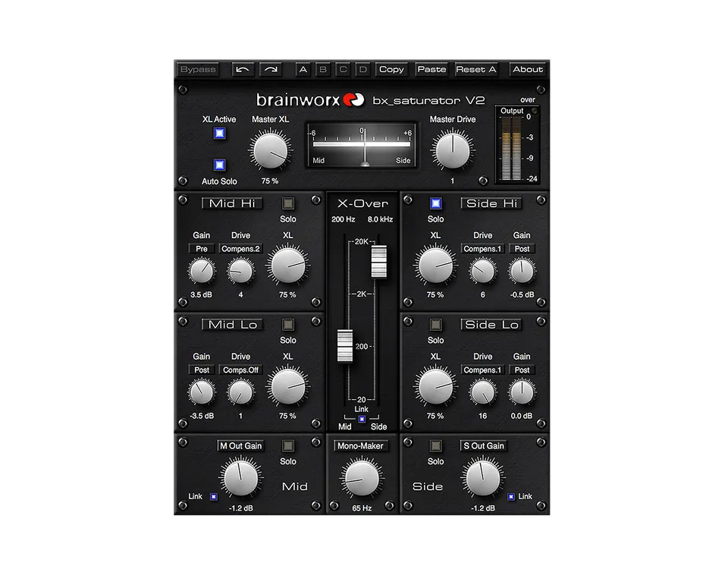Click the Mid Hi band label
The width and height of the screenshot is (728, 572).
point(232,203)
